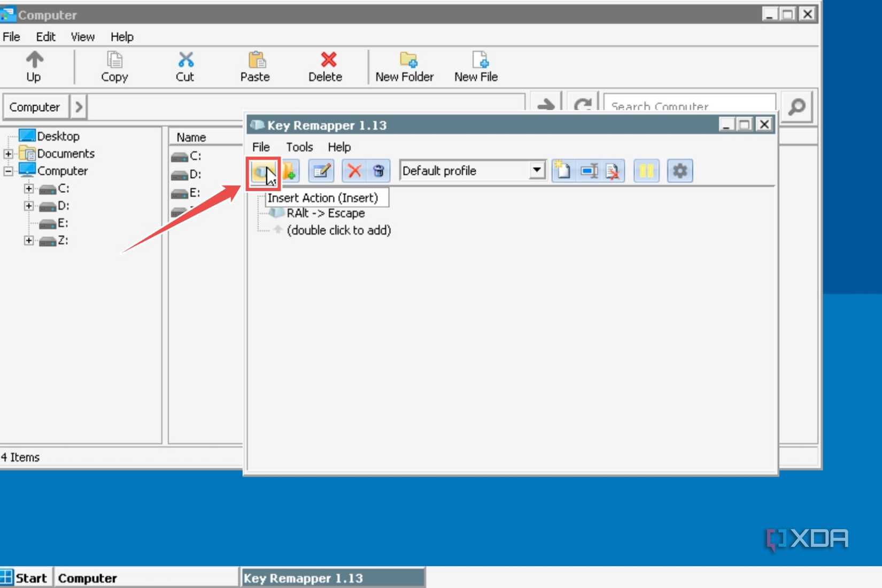Viewport: 882px width, 588px height.
Task: Select E: in the file list
Action: point(195,192)
